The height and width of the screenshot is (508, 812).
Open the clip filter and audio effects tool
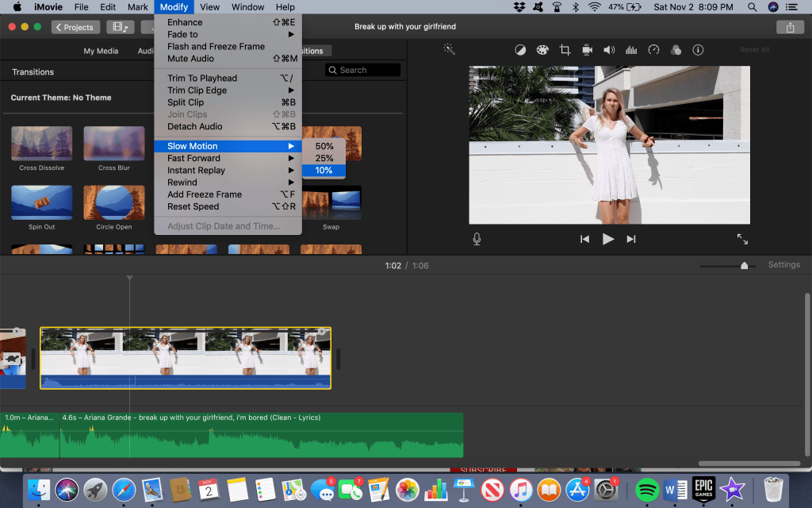point(676,50)
